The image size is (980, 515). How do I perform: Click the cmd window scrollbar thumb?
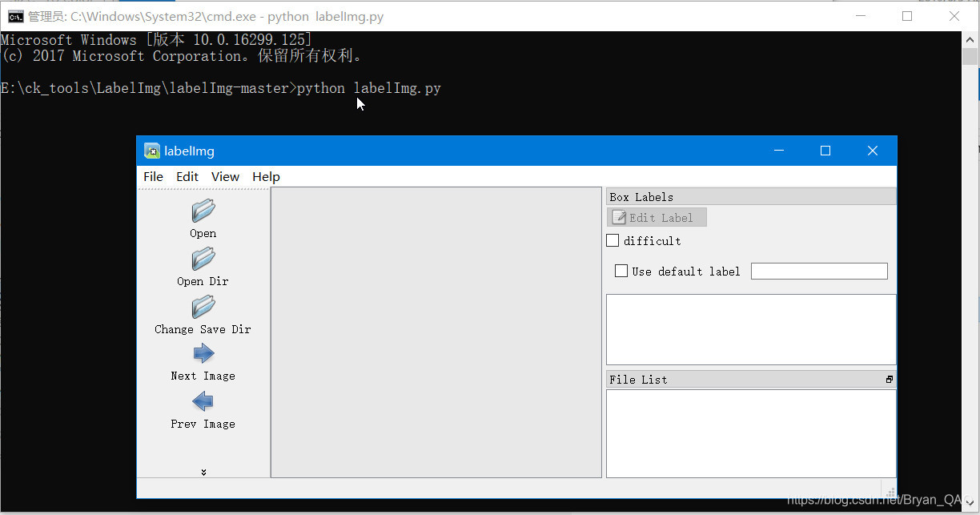970,56
